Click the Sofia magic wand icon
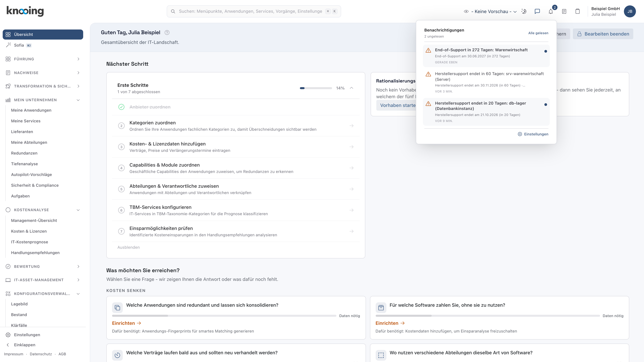This screenshot has width=644, height=362. click(8, 45)
